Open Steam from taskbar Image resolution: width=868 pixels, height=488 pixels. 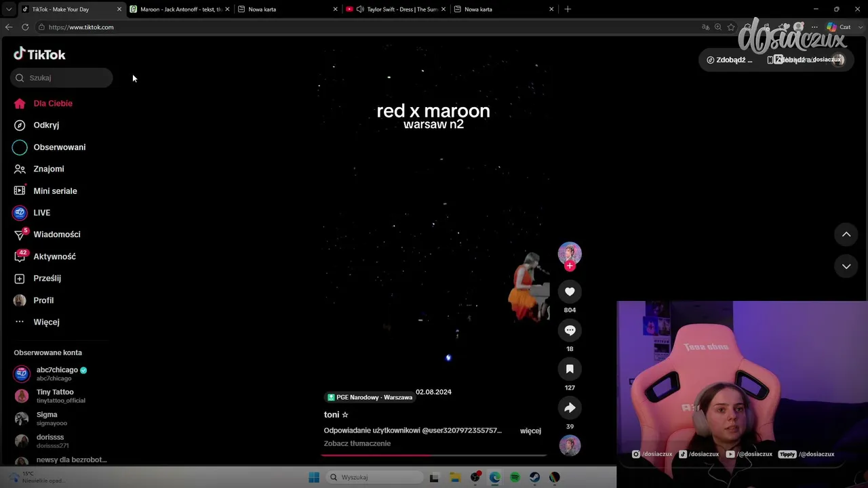coord(534,477)
